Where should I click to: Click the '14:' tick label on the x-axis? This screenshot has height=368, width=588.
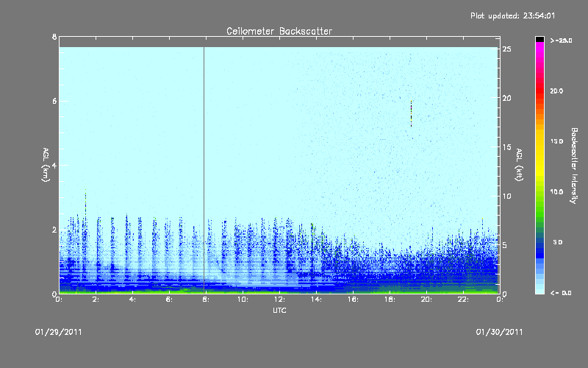click(x=316, y=300)
